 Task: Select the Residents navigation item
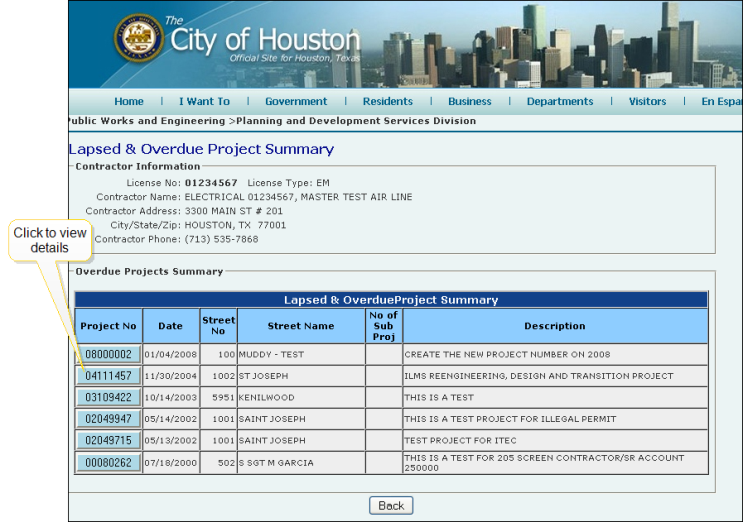[x=388, y=101]
